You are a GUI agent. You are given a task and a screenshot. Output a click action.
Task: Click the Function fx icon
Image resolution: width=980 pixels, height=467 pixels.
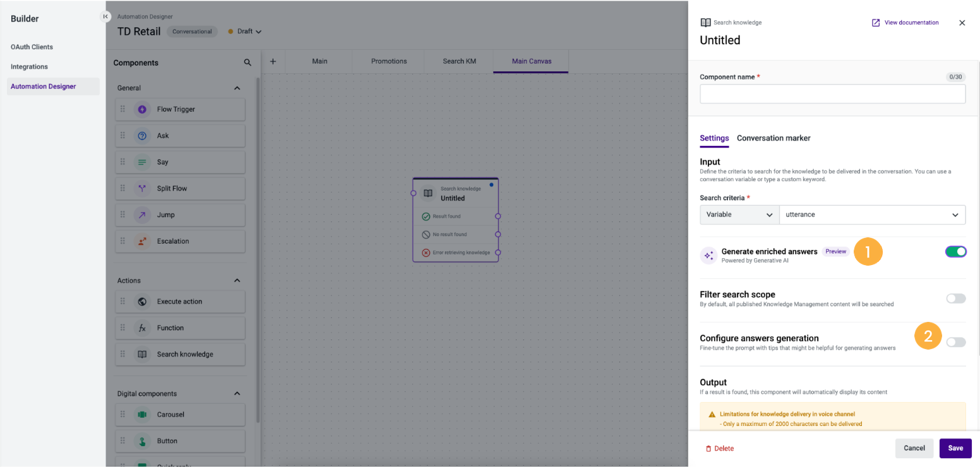click(x=142, y=328)
